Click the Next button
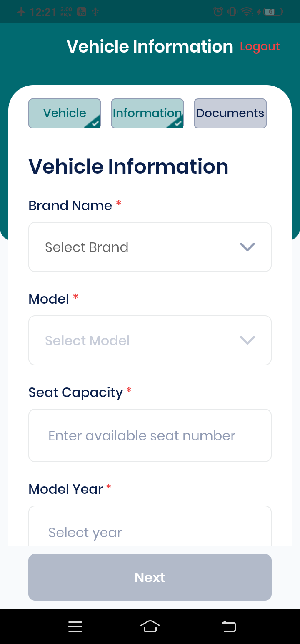300x644 pixels. point(150,577)
